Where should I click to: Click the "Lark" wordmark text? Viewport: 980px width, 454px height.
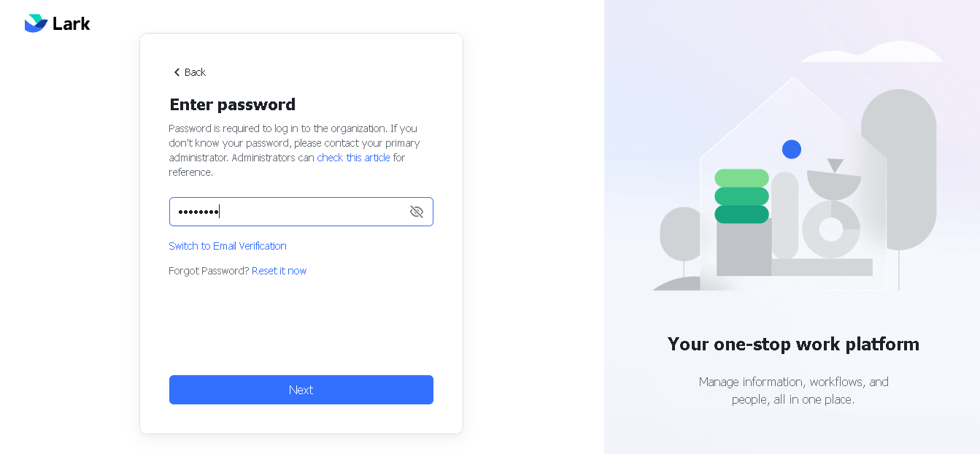pos(72,24)
